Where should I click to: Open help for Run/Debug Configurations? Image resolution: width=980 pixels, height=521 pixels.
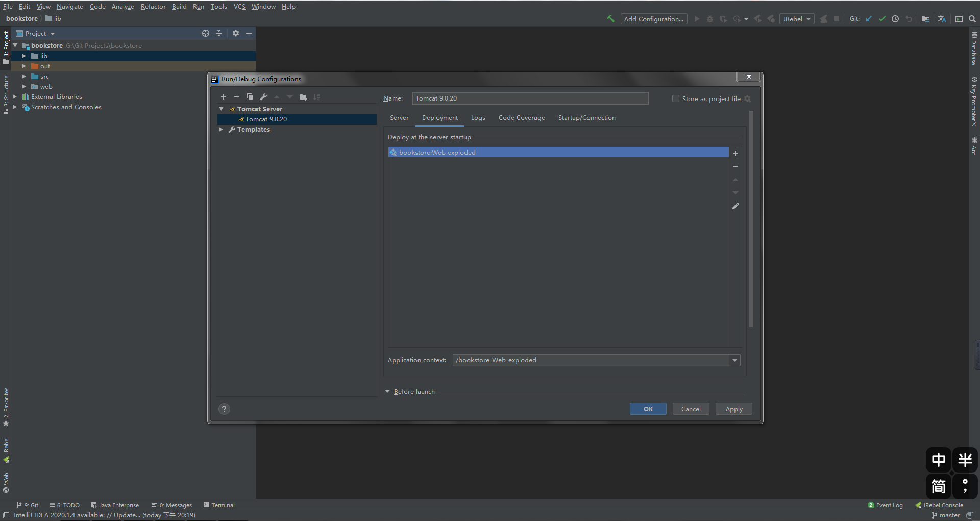click(x=224, y=409)
